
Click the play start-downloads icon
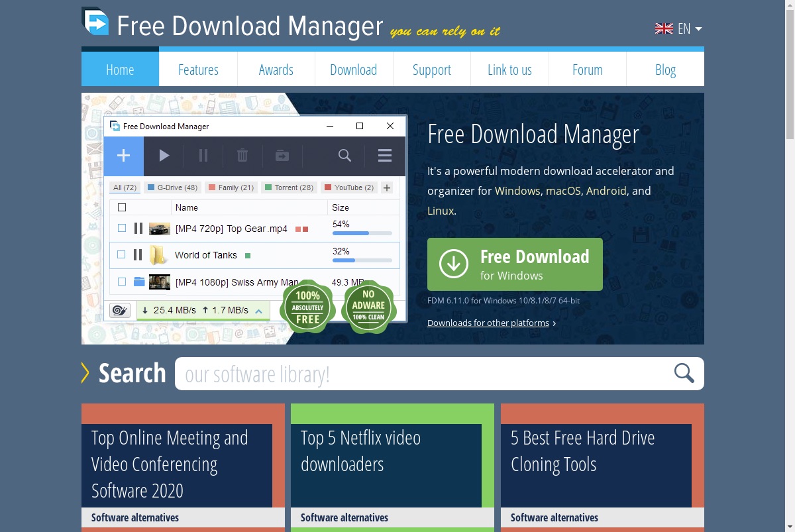[x=164, y=156]
